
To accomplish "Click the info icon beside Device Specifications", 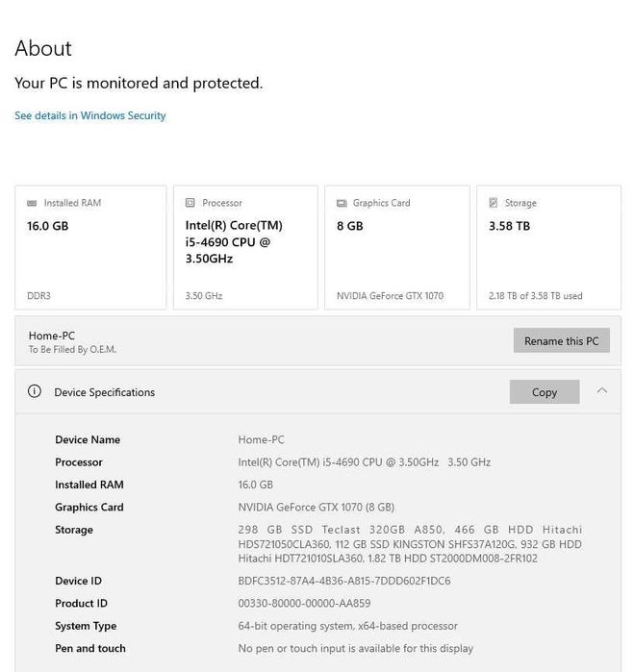I will [x=35, y=392].
